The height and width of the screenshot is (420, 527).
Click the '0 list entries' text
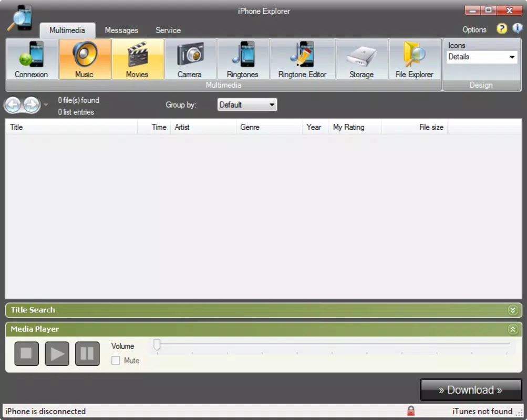tap(76, 112)
